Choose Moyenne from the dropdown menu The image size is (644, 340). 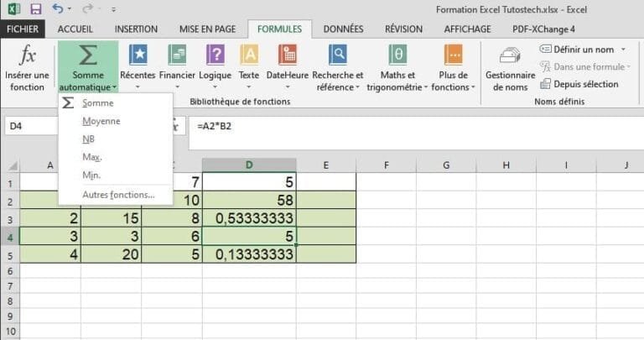pyautogui.click(x=116, y=121)
